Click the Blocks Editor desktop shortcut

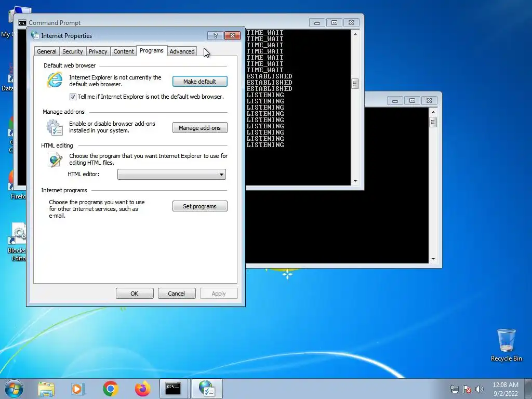click(x=17, y=242)
